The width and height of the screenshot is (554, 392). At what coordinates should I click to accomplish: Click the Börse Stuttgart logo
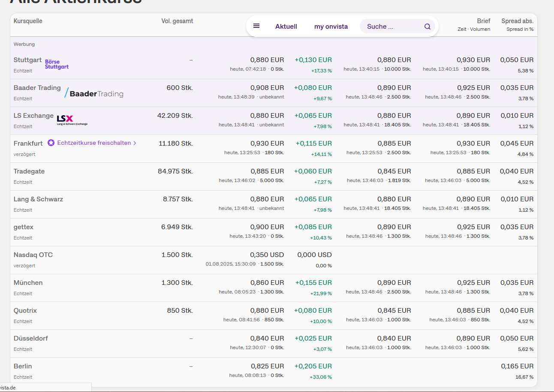(x=57, y=64)
